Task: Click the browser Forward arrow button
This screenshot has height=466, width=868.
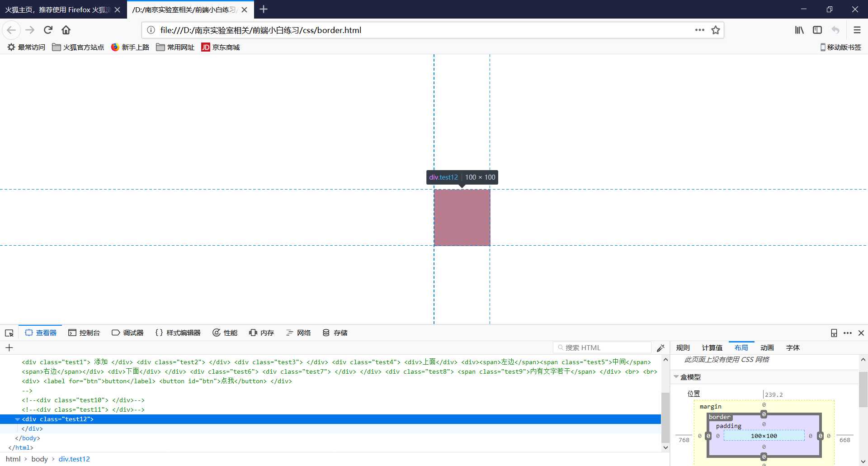Action: (30, 30)
